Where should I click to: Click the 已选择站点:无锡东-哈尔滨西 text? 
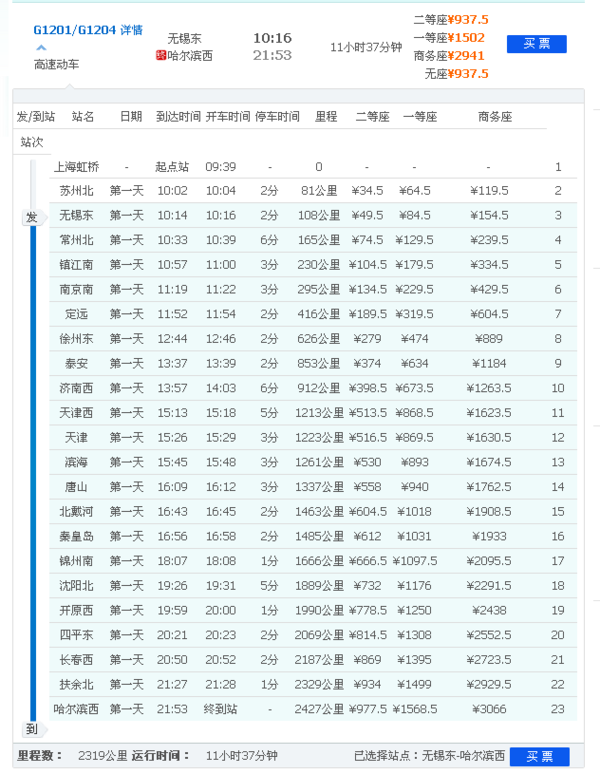tap(429, 755)
